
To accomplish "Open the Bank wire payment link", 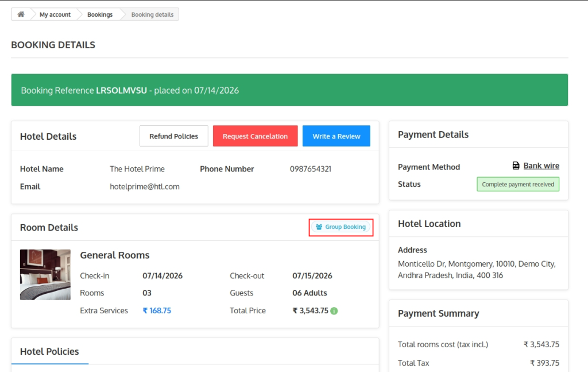I will [x=541, y=166].
